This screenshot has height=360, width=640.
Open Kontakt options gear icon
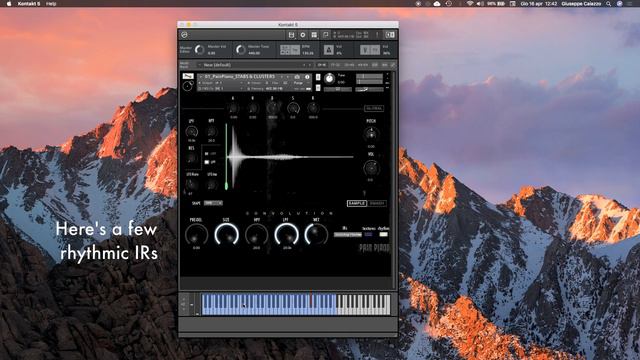coord(303,35)
